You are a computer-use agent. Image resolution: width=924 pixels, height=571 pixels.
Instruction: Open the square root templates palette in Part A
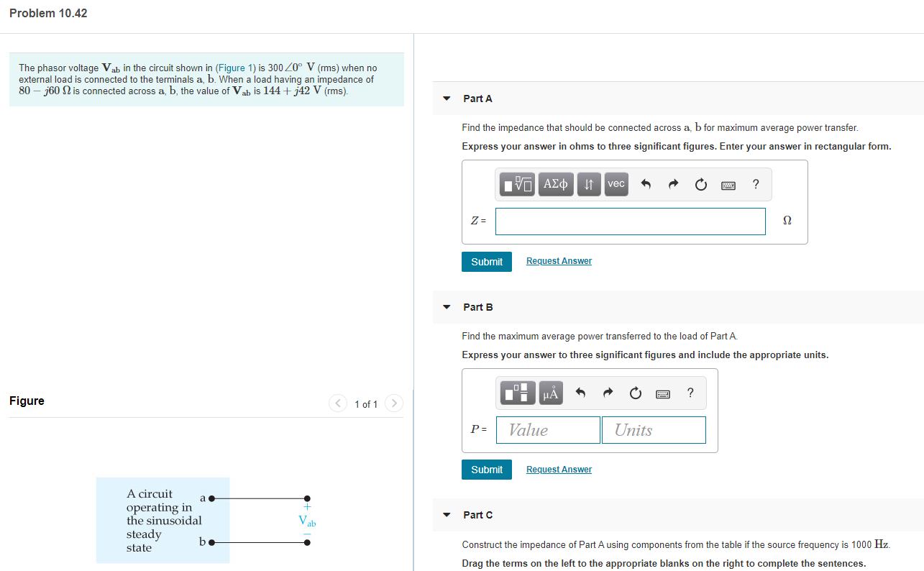tap(517, 184)
